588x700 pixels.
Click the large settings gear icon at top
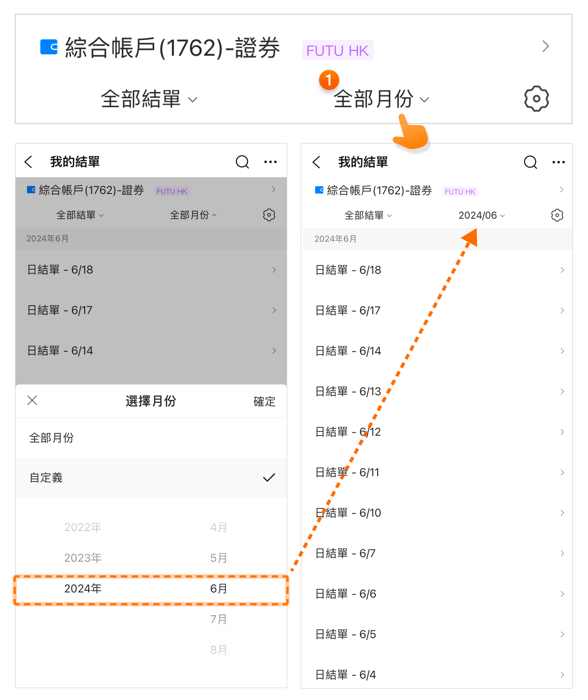pos(536,99)
